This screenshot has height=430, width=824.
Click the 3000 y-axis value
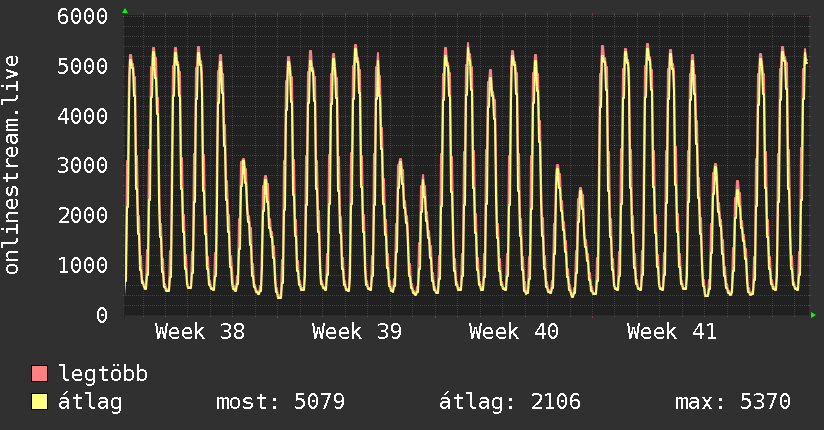click(83, 166)
